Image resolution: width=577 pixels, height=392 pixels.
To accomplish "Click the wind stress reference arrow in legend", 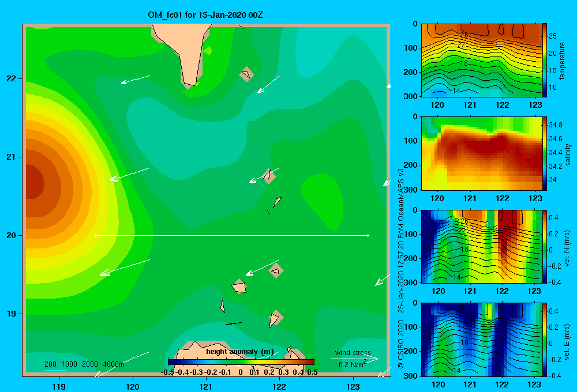I will click(354, 359).
